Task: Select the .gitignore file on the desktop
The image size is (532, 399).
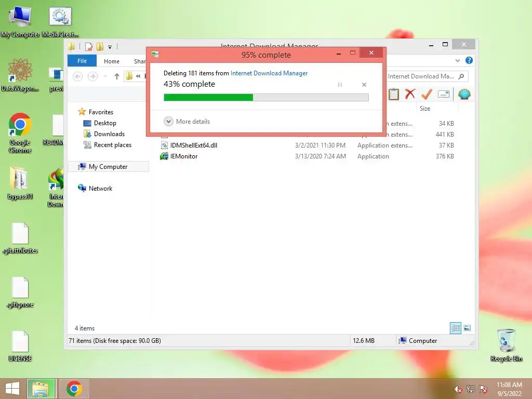Action: click(x=20, y=292)
